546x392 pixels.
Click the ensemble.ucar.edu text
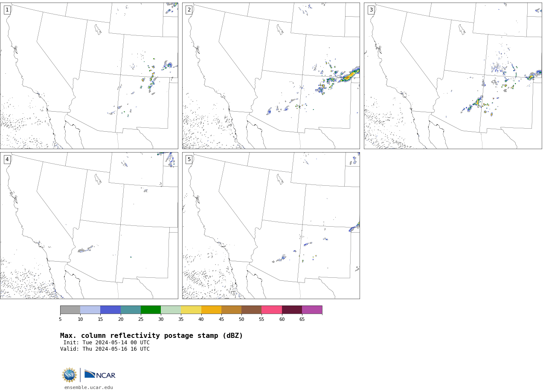(89, 388)
